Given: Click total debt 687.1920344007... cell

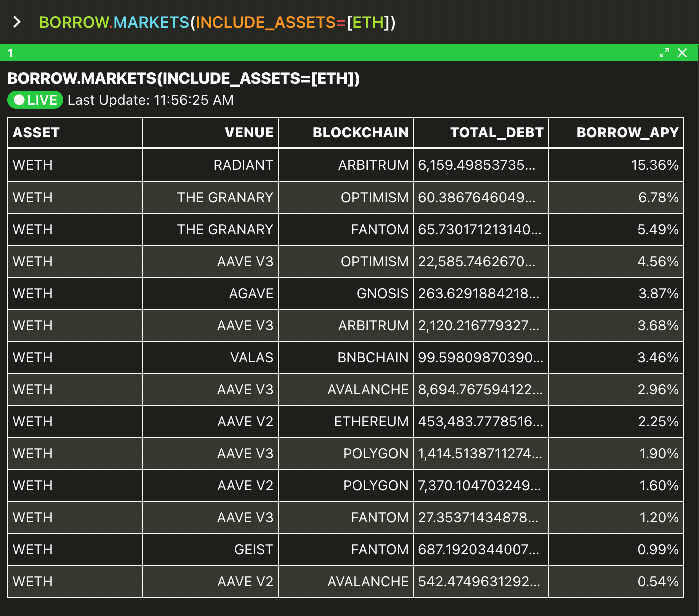Looking at the screenshot, I should (481, 549).
